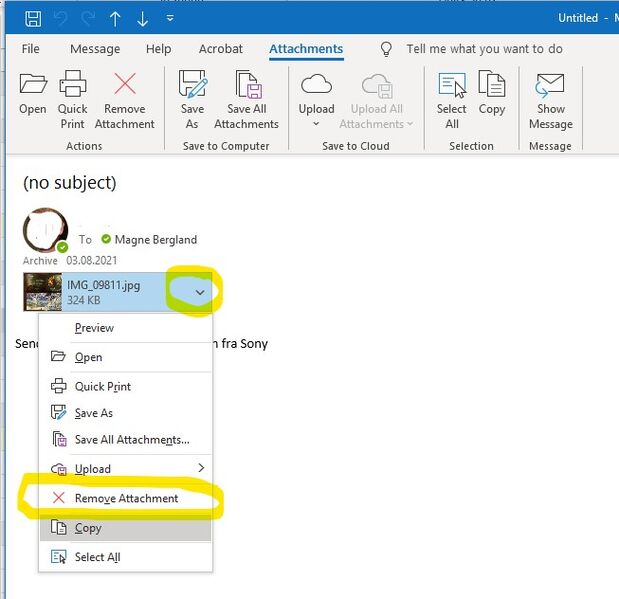Open Quick Access Toolbar customize dropdown

coord(170,18)
